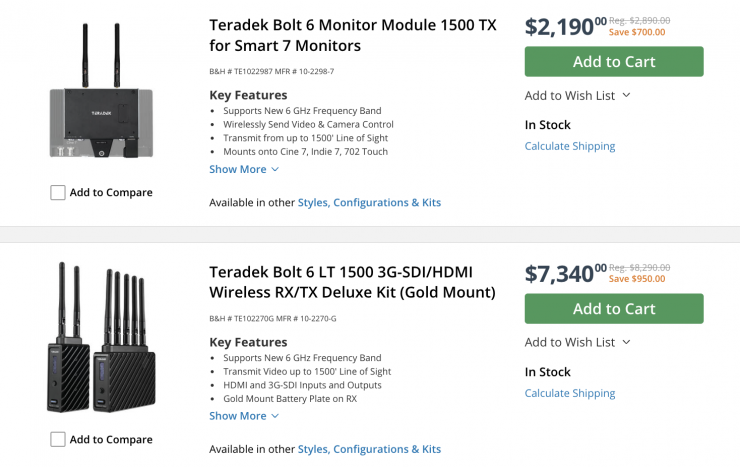
Task: Click Calculate Shipping for the Bolt 6 LT kit
Action: point(570,393)
